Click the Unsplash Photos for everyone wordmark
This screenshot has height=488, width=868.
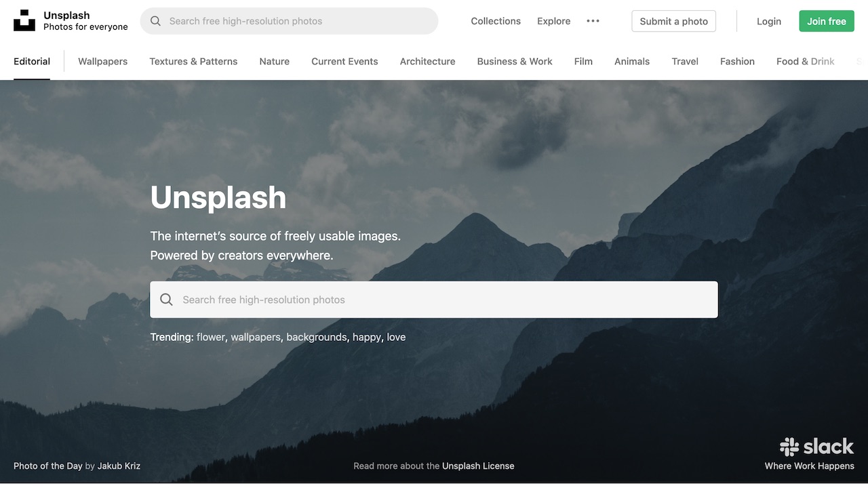(x=85, y=21)
